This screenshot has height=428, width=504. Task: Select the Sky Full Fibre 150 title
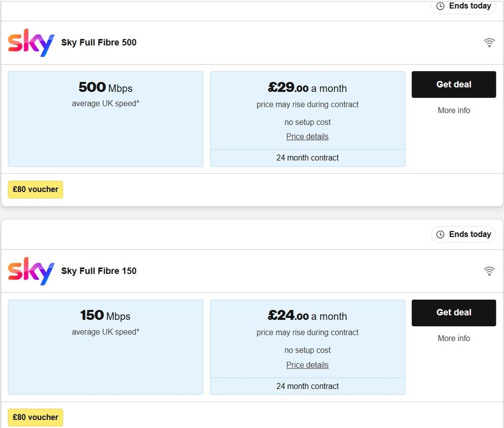point(99,271)
